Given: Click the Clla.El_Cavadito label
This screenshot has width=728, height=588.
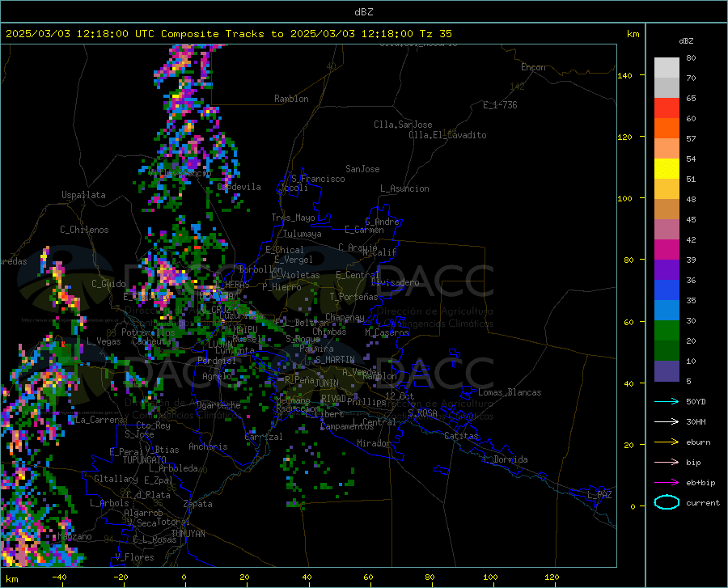Looking at the screenshot, I should pyautogui.click(x=447, y=135).
